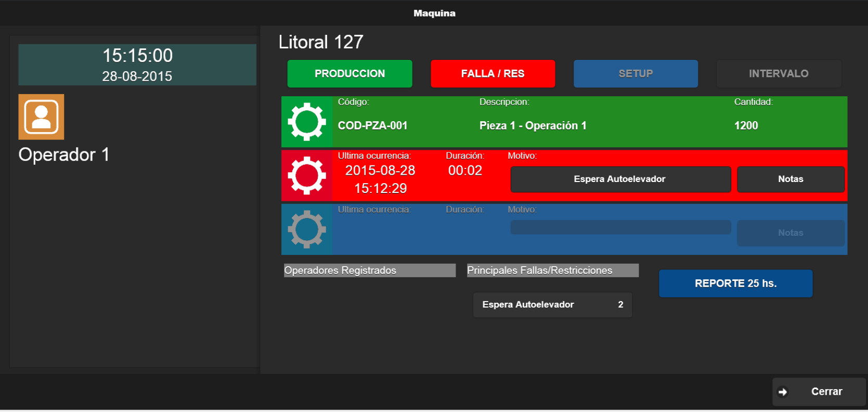Open the REPORTE 25 hs. report
The image size is (868, 412).
click(735, 284)
